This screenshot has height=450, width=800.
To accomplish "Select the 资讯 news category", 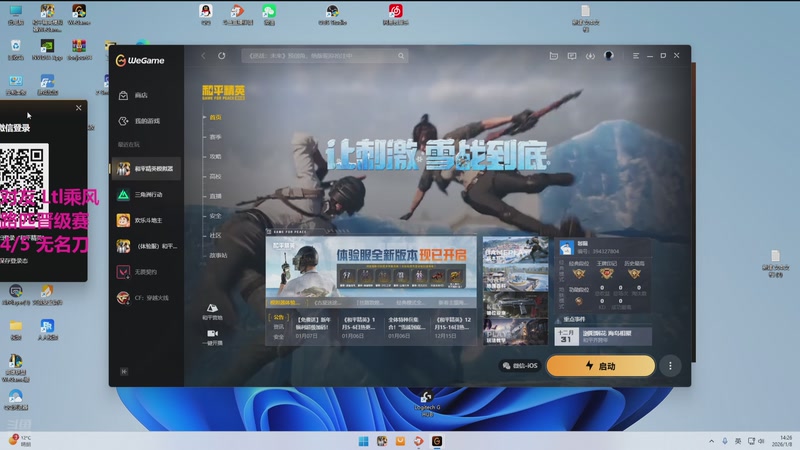I will 279,327.
